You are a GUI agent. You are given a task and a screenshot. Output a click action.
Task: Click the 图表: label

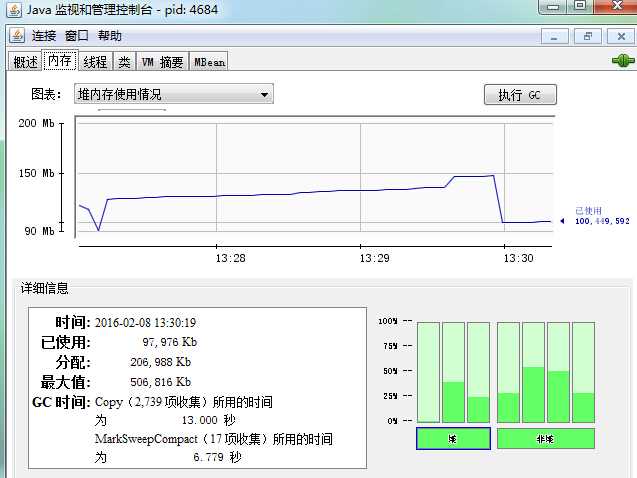[46, 94]
